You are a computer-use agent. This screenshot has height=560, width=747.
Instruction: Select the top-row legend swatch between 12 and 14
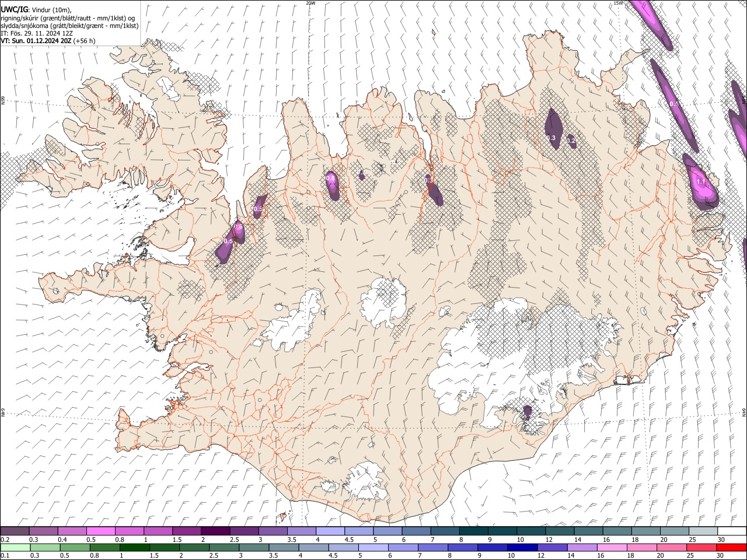[560, 531]
